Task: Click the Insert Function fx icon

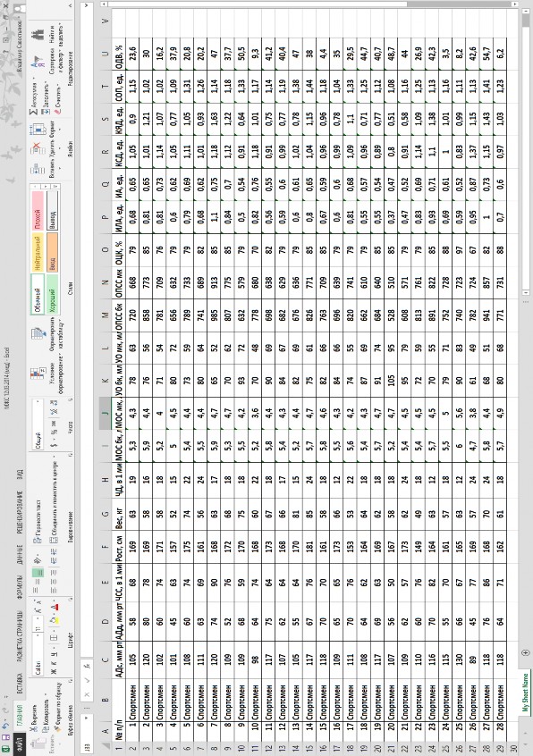Action: point(88,668)
